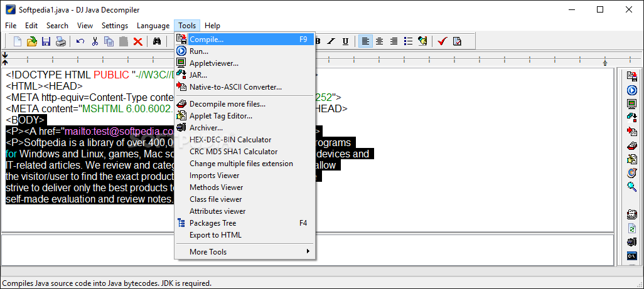Close the open Tools menu header
Image resolution: width=644 pixels, height=289 pixels.
187,26
